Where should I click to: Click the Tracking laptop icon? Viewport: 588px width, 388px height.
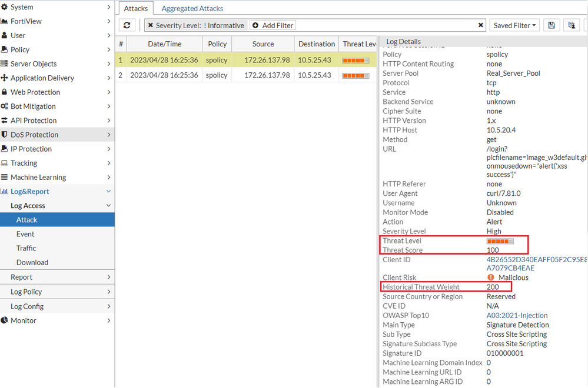(5, 163)
